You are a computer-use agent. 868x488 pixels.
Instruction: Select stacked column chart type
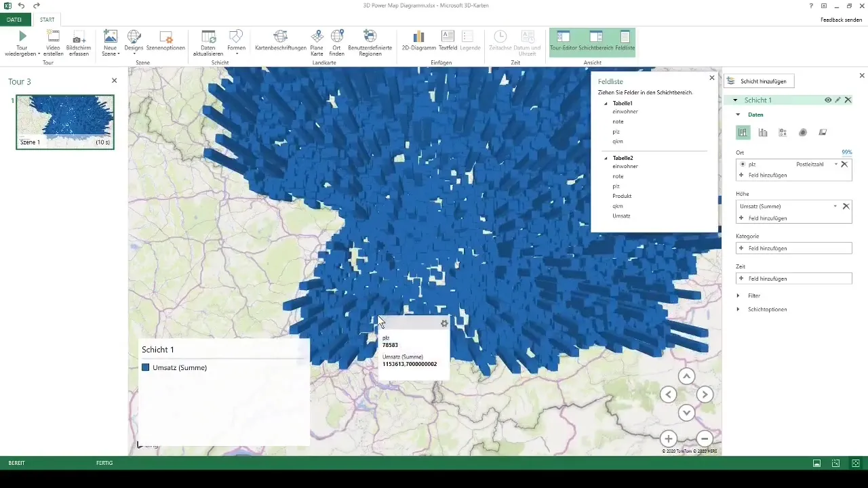[x=743, y=132]
